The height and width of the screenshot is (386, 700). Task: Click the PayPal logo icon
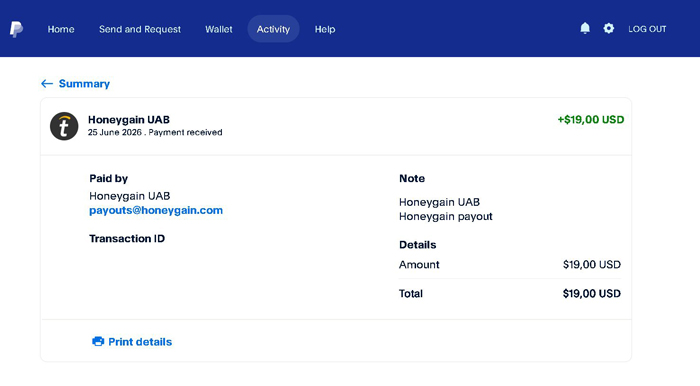coord(17,29)
